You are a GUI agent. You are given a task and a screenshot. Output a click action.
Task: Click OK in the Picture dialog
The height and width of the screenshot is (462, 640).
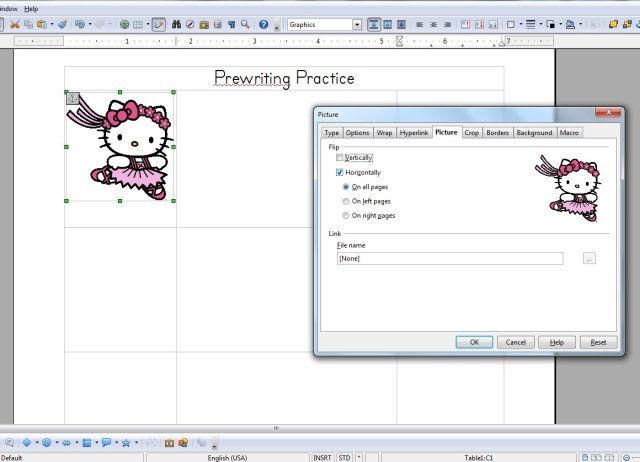pyautogui.click(x=474, y=342)
